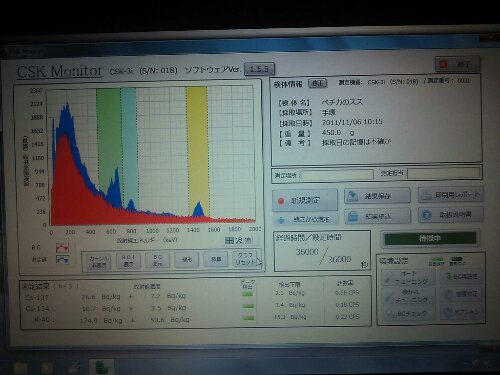Click the blue arrow button below new measurement
Screen dimensions: 500x375
[305, 219]
